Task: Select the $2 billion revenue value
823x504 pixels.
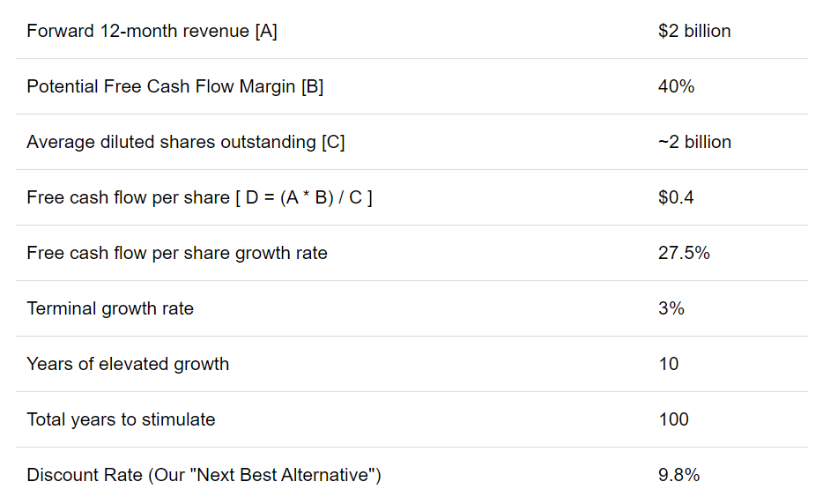Action: [x=694, y=31]
